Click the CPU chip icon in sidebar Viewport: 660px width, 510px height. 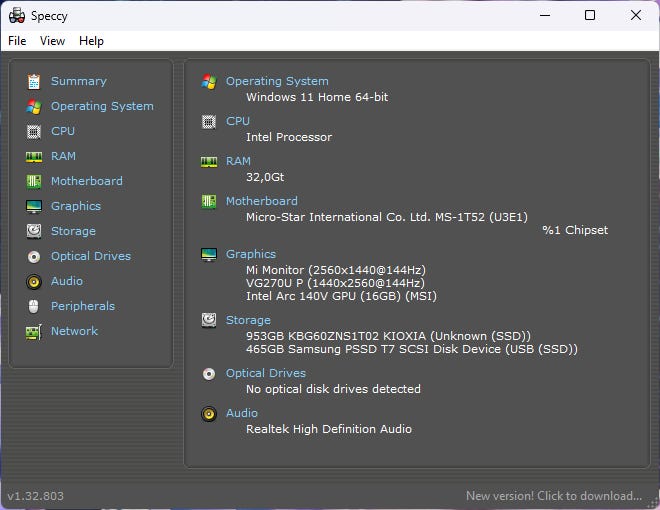[34, 132]
